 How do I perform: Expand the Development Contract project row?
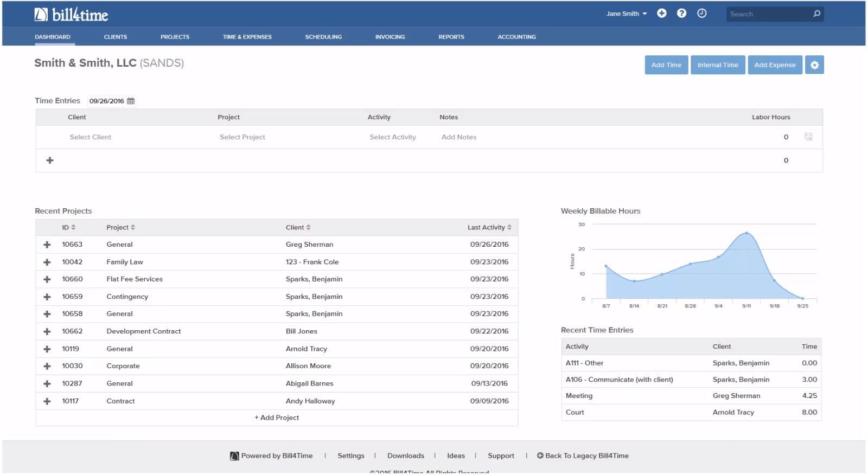click(x=47, y=331)
